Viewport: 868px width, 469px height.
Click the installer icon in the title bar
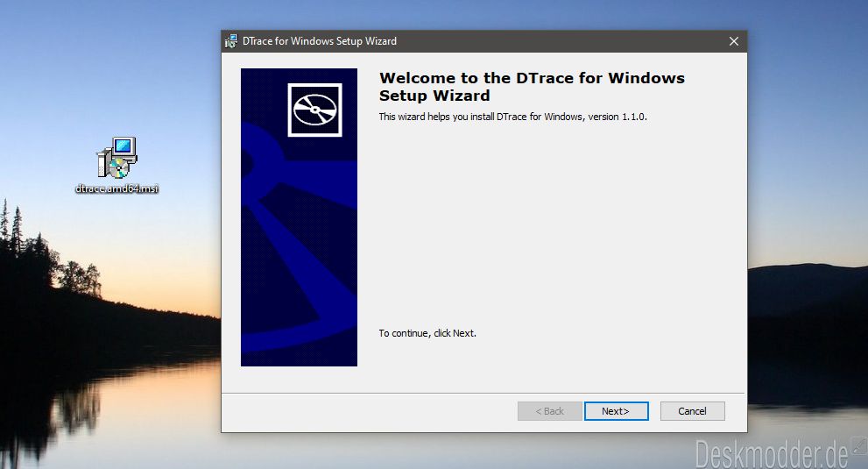[x=231, y=41]
